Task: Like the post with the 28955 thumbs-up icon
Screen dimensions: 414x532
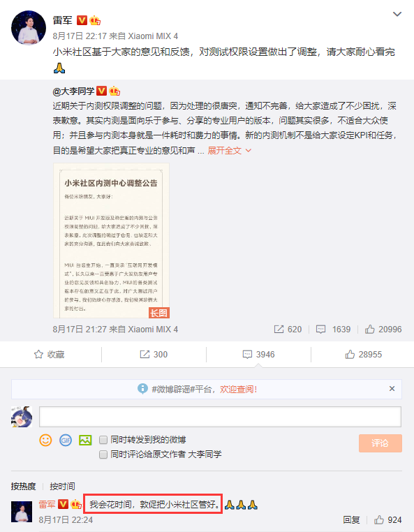Action: point(350,355)
